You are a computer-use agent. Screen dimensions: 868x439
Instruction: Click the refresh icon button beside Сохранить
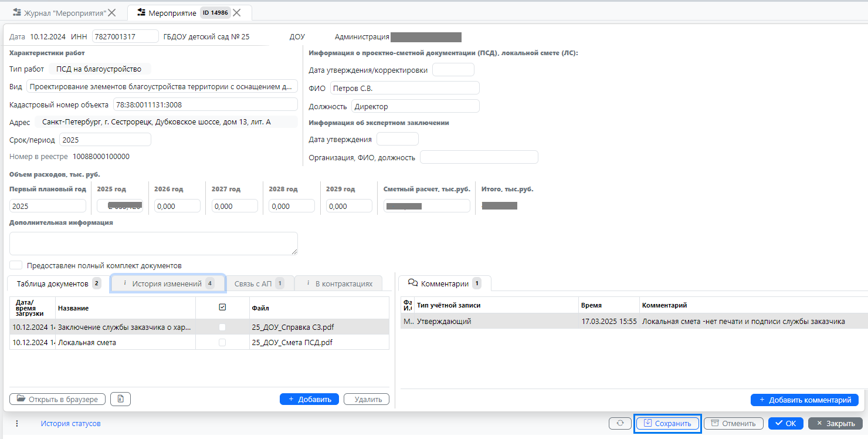tap(621, 423)
